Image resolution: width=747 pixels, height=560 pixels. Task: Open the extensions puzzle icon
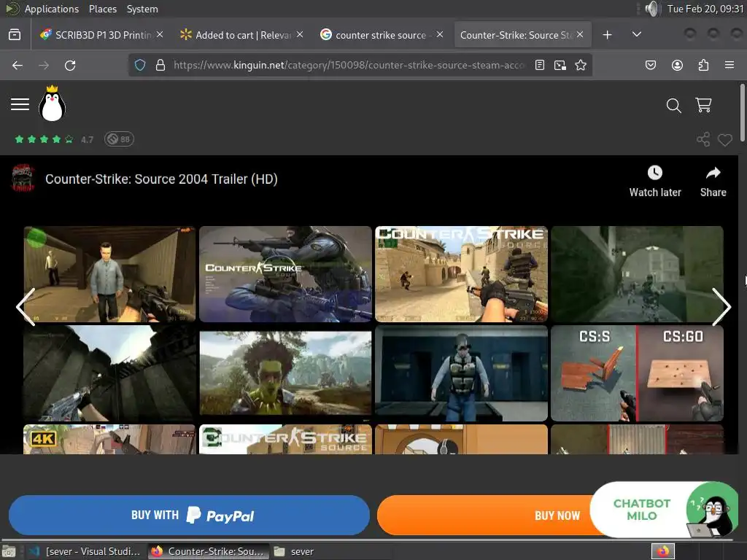pos(703,65)
